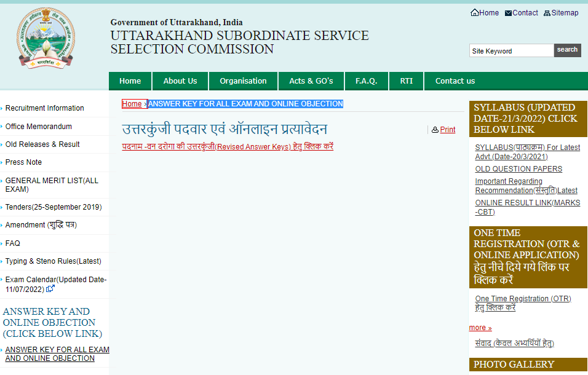Open the About Us menu item
Viewport: 588px width, 375px height.
click(180, 81)
